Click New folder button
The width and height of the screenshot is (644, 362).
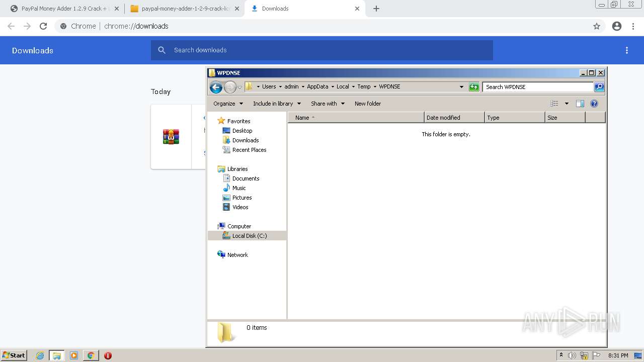click(368, 104)
